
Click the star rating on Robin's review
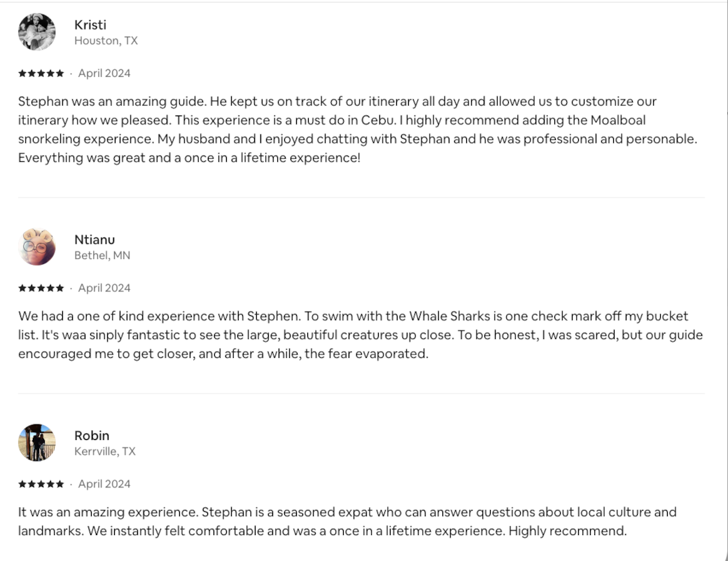click(41, 484)
